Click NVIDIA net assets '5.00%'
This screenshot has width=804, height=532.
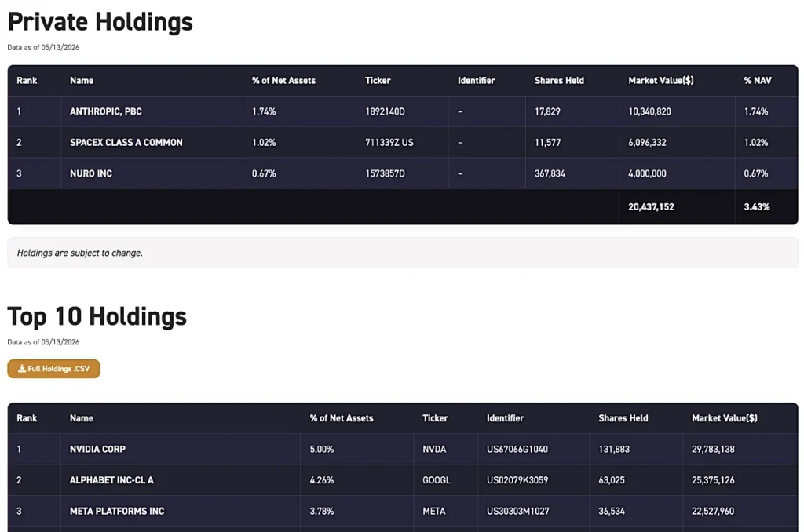(321, 449)
